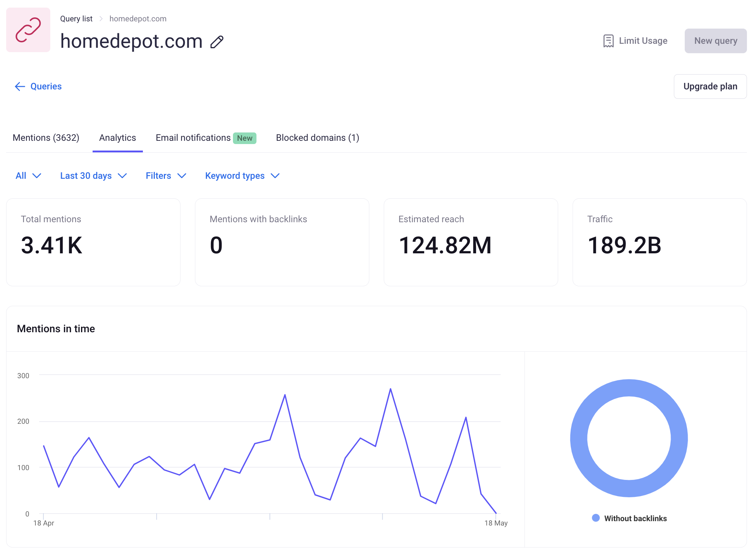Image resolution: width=756 pixels, height=553 pixels.
Task: Open Query list breadcrumb
Action: pos(76,19)
